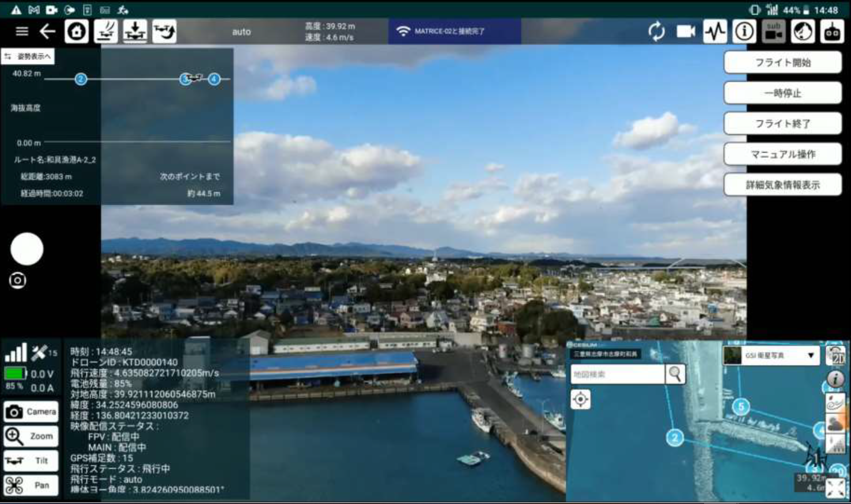Click the 44% battery status indicator
Image resolution: width=851 pixels, height=504 pixels.
(x=796, y=10)
